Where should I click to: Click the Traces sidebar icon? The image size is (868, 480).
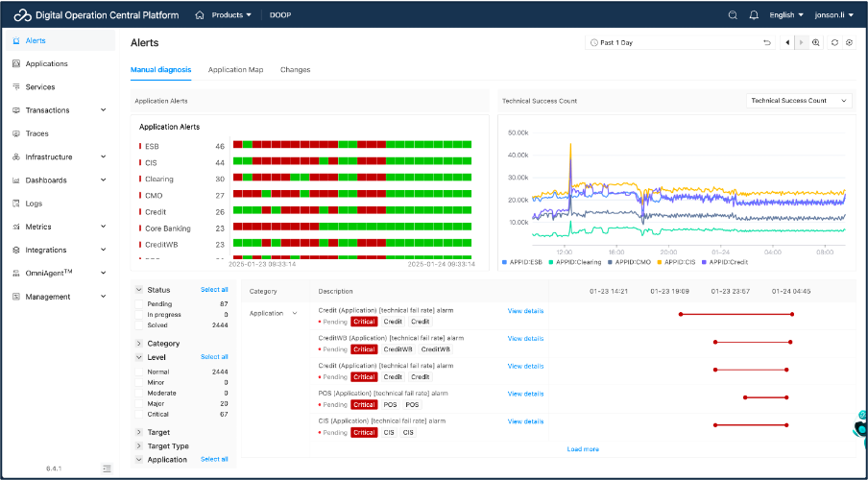pos(16,133)
